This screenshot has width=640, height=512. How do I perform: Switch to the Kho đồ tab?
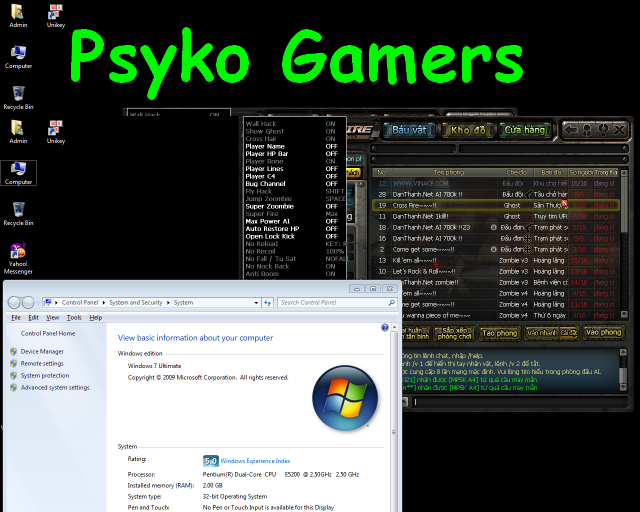pyautogui.click(x=468, y=130)
